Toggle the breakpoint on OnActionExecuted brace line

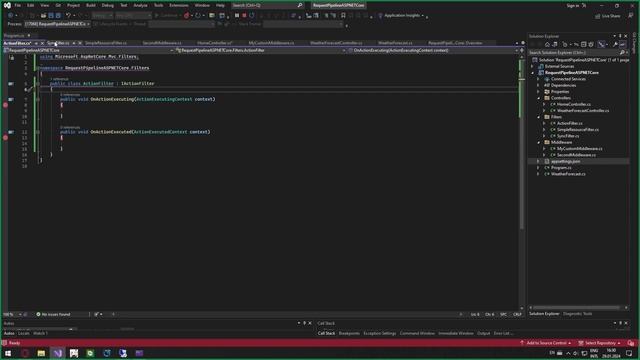5,138
